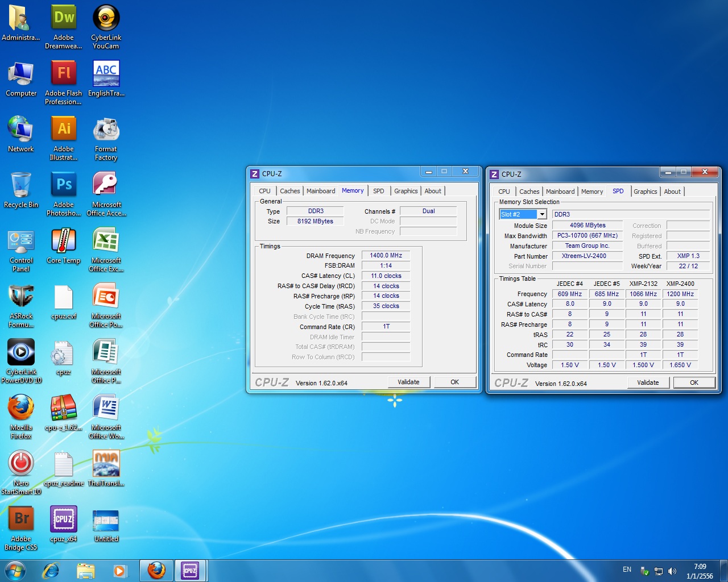Click the Format Factory desktop icon
728x582 pixels.
106,130
